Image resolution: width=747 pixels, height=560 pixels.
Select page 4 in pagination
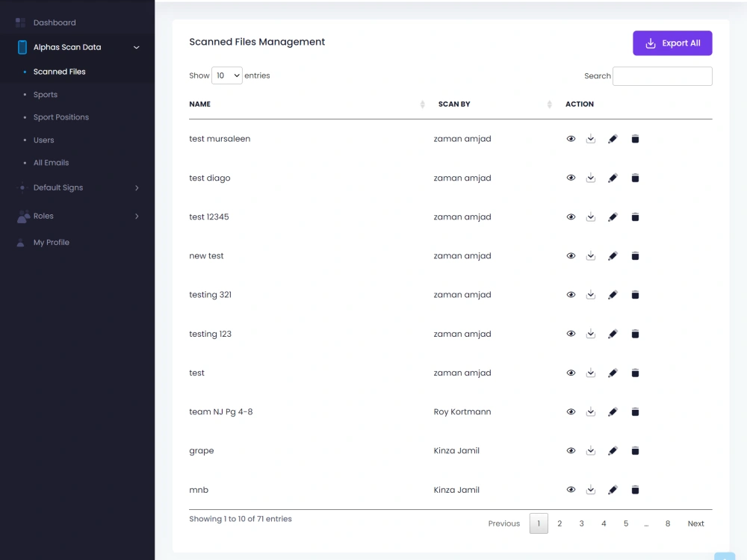pyautogui.click(x=604, y=524)
